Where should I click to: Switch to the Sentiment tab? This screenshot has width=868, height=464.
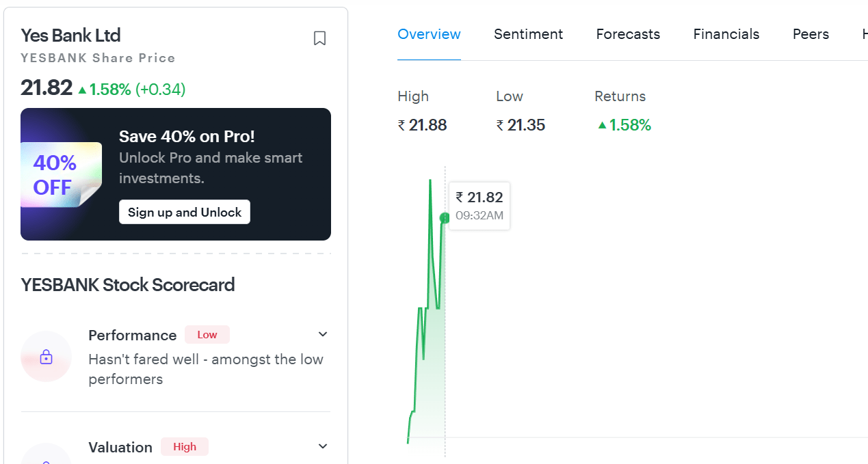tap(528, 34)
